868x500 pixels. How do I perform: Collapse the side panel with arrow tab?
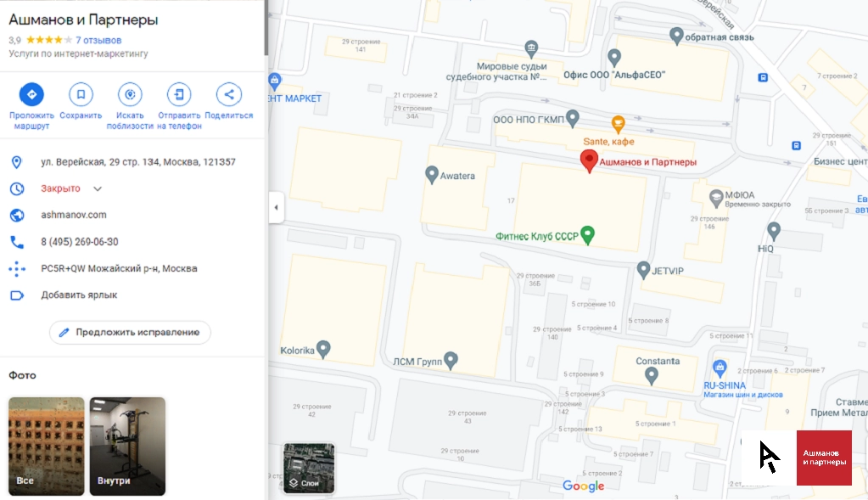(x=277, y=208)
